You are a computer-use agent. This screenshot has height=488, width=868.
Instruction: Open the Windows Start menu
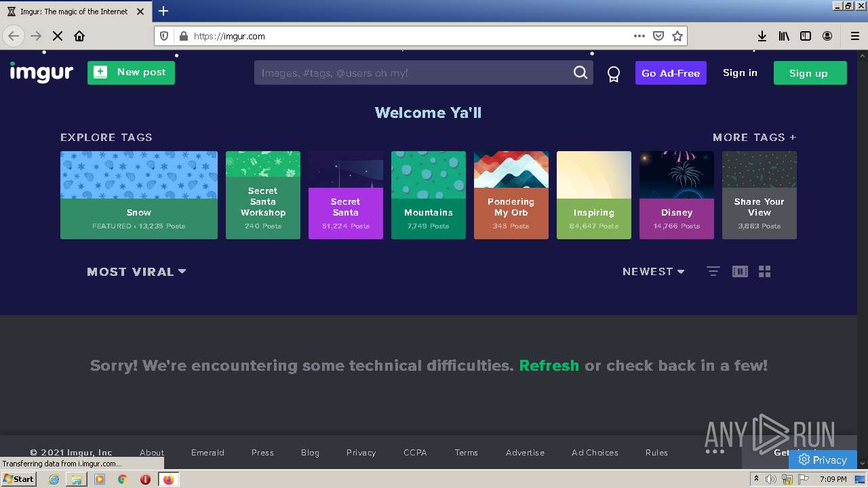[19, 479]
